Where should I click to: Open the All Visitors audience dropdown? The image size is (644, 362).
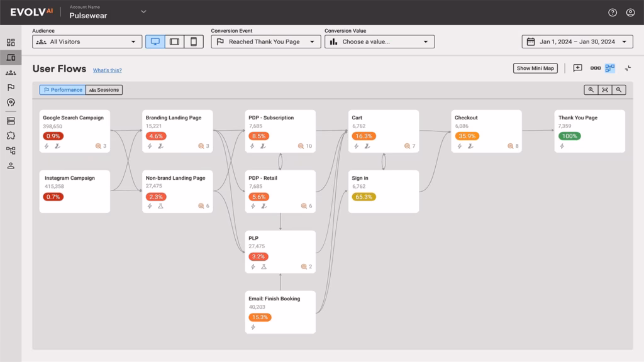(x=87, y=41)
